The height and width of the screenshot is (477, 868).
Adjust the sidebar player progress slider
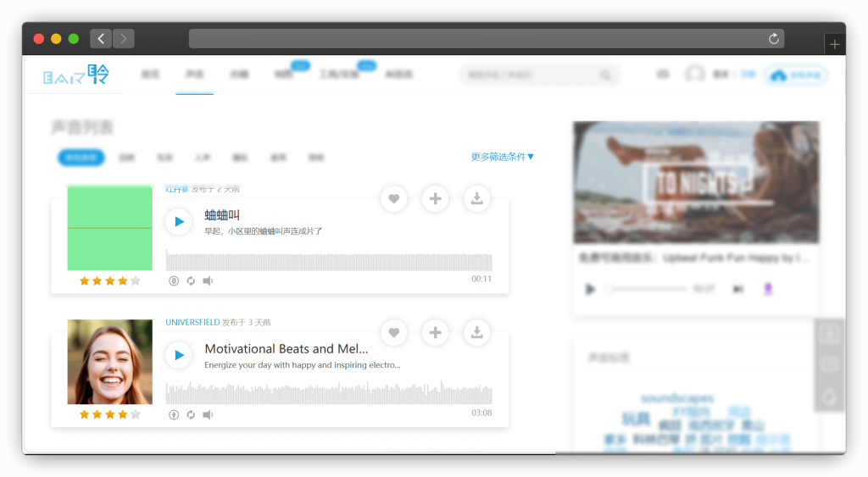[647, 289]
